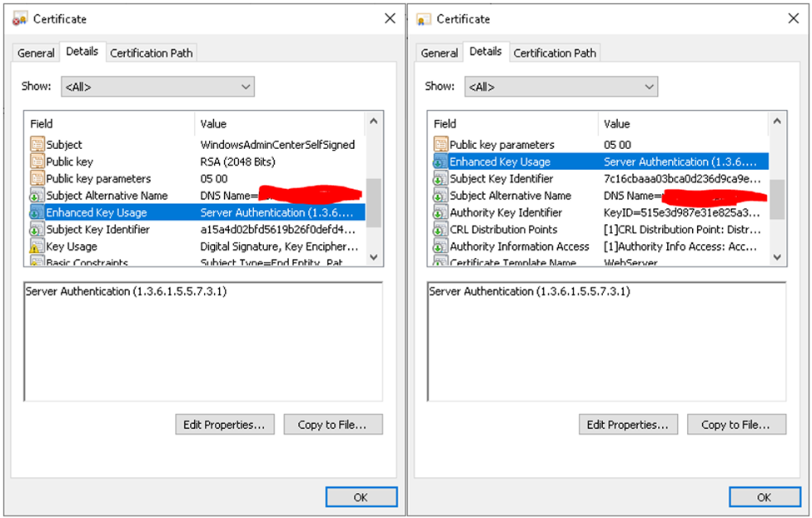The height and width of the screenshot is (518, 812).
Task: Click Copy to File button in right dialog
Action: [736, 424]
